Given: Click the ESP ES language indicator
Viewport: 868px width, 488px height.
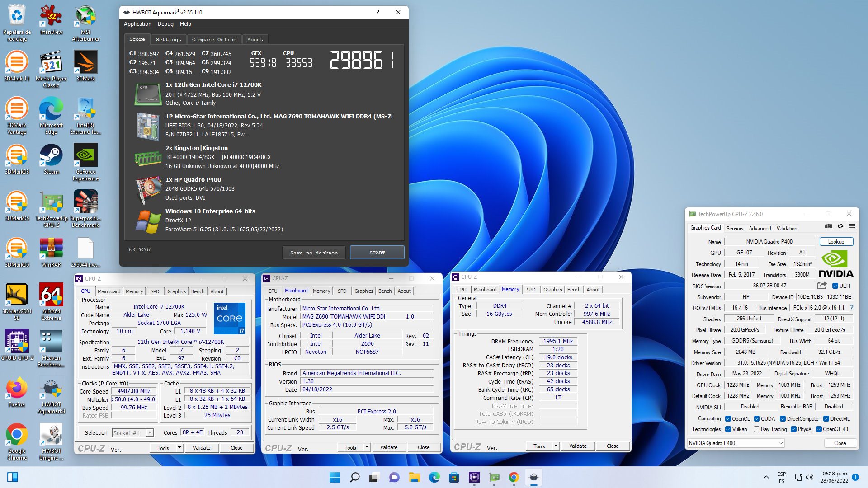Looking at the screenshot, I should point(782,477).
